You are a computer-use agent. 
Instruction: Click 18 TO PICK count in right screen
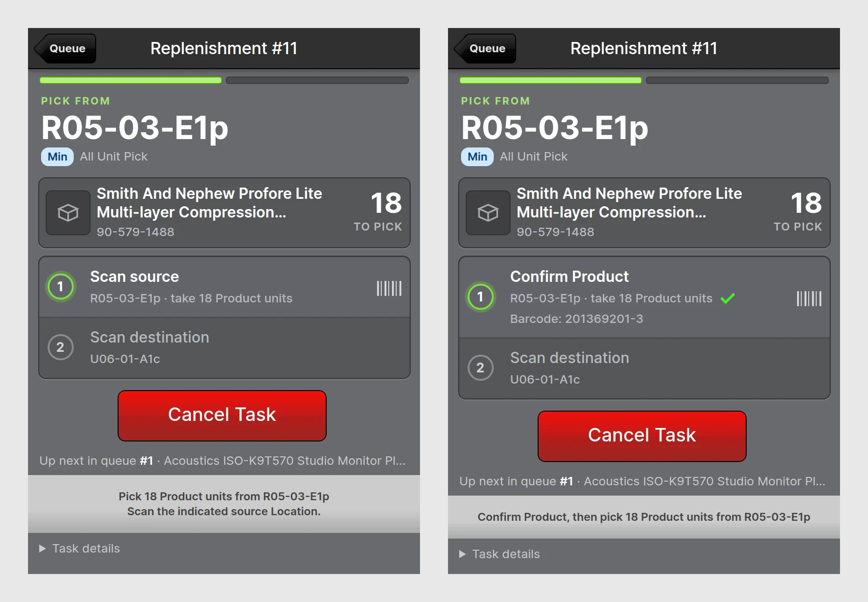[x=798, y=211]
